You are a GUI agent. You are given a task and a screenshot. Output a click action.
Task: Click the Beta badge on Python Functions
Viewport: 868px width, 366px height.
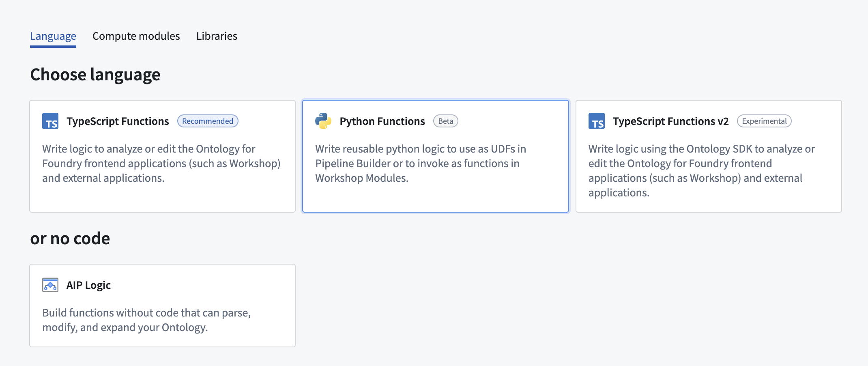(x=445, y=121)
